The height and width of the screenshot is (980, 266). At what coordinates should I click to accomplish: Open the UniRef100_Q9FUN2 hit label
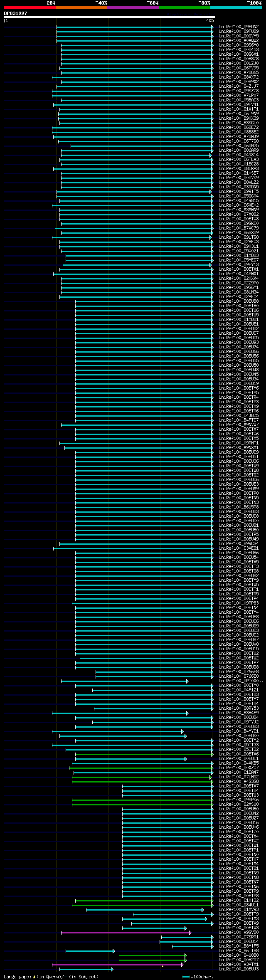click(x=239, y=27)
